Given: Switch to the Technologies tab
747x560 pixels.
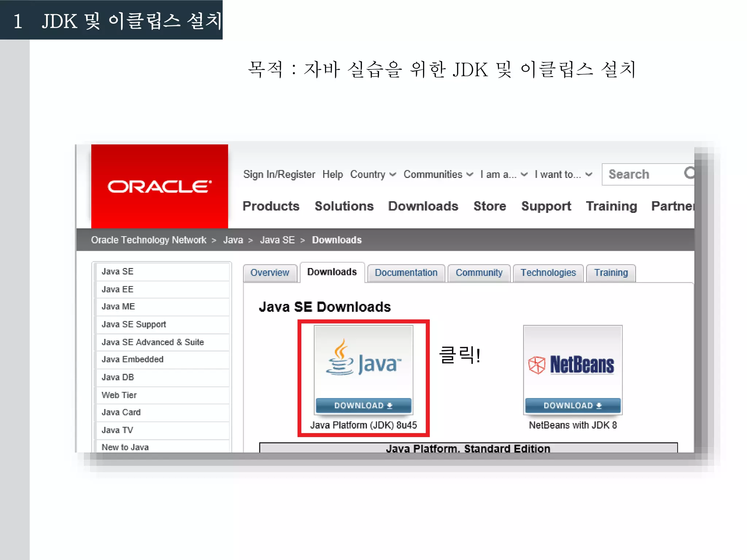Looking at the screenshot, I should tap(548, 273).
